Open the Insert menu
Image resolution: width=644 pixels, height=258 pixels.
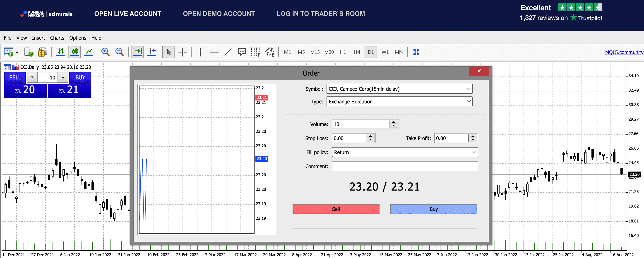point(38,38)
